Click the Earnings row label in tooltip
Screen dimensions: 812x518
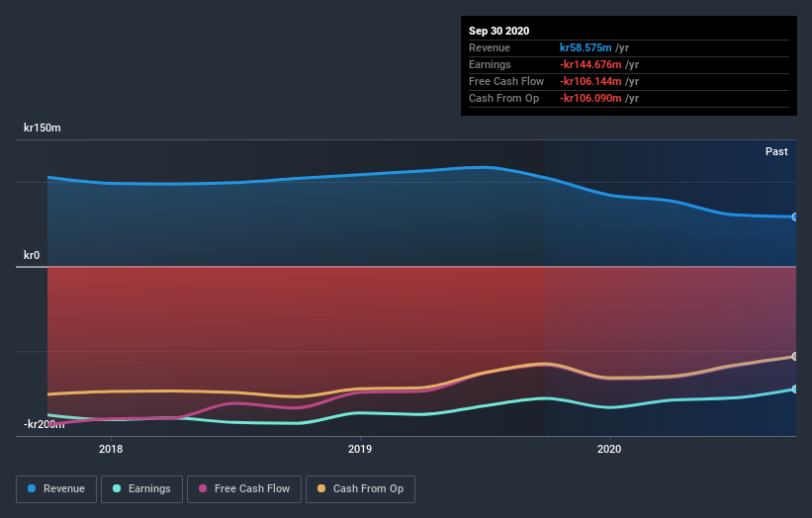(x=490, y=64)
